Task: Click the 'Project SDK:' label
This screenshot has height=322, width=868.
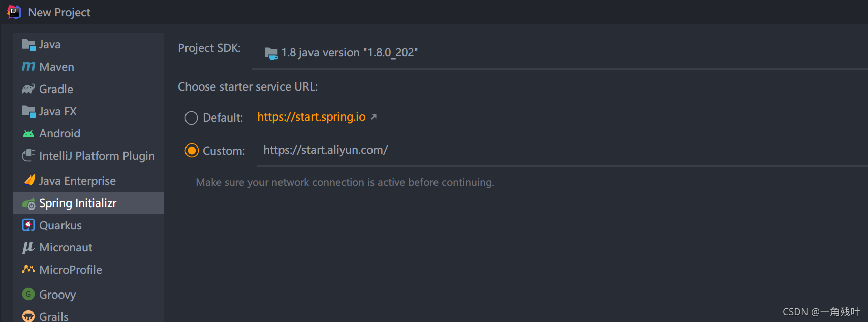Action: coord(209,48)
